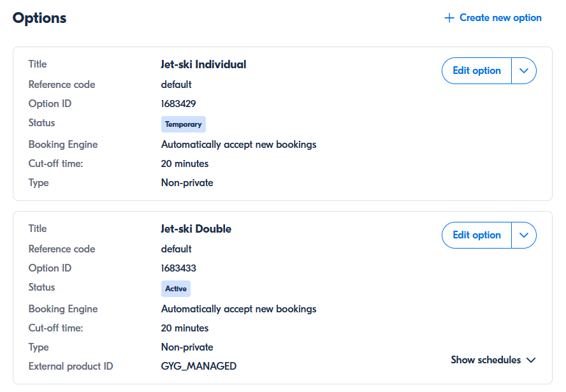Expand Show schedules for Jet-ski Double
Viewport: 566px width, 392px height.
pyautogui.click(x=486, y=360)
